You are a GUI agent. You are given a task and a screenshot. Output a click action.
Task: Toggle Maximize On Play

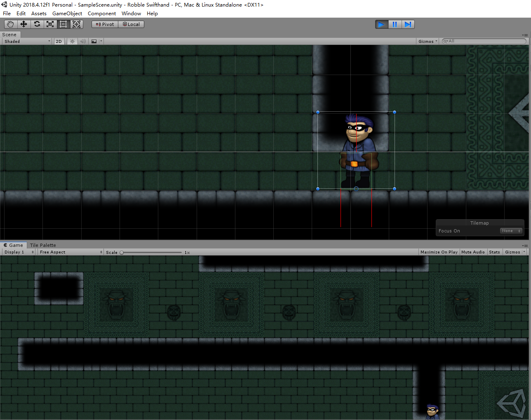pyautogui.click(x=439, y=252)
